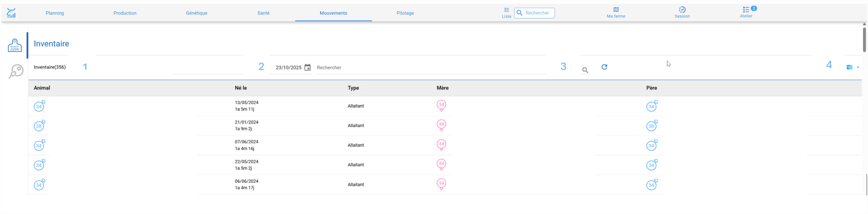Open animal icon born 21/01/2024
This screenshot has height=214, width=868.
tap(40, 125)
